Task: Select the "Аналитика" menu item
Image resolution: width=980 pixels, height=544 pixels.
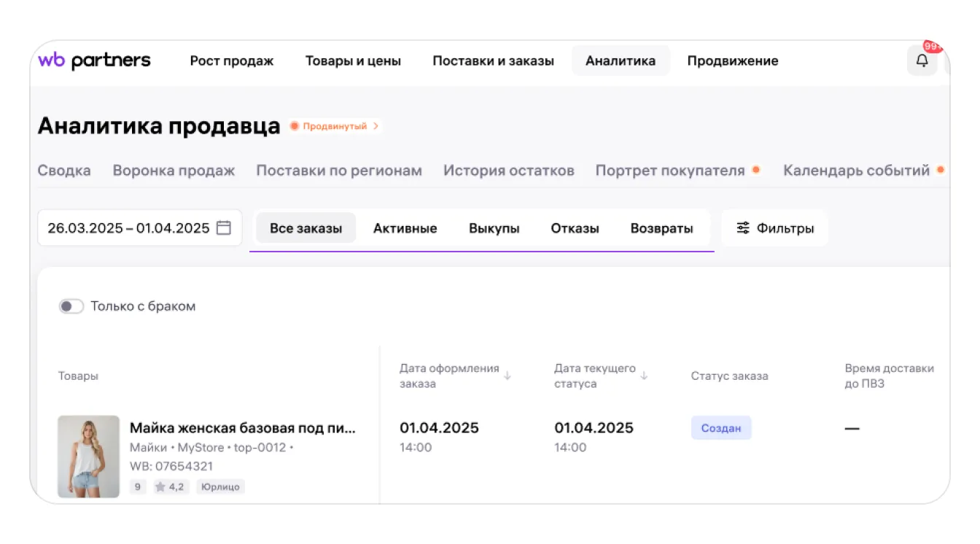Action: pos(620,61)
